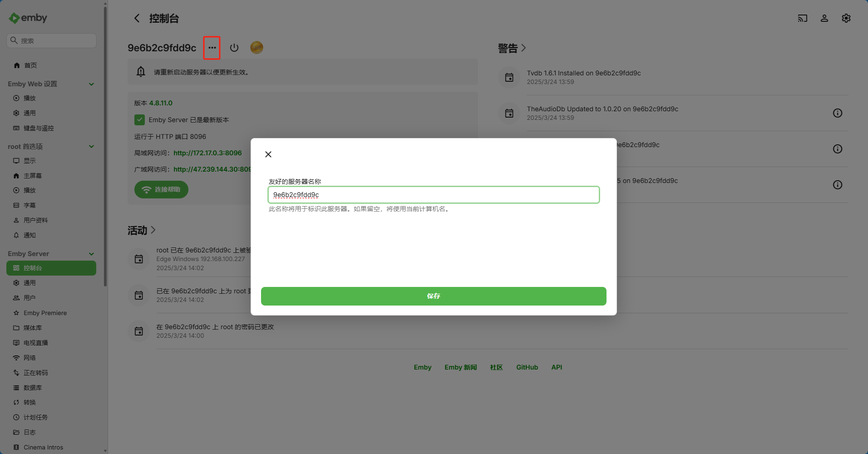This screenshot has width=868, height=454.
Task: Open the GitHub footer link
Action: pyautogui.click(x=527, y=367)
